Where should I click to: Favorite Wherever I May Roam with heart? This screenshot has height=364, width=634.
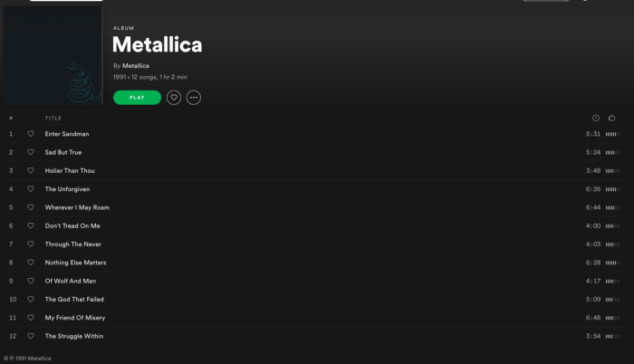[x=31, y=207]
